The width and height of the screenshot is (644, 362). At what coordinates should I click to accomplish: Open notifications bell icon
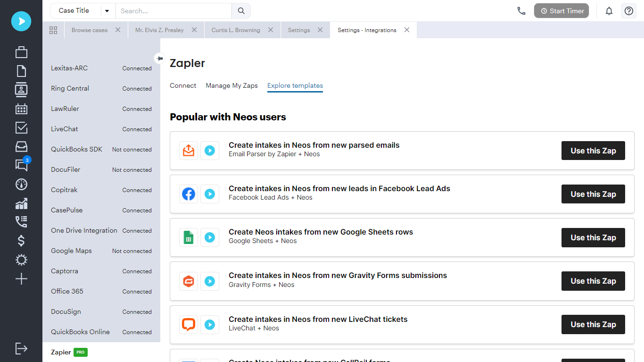(x=609, y=11)
